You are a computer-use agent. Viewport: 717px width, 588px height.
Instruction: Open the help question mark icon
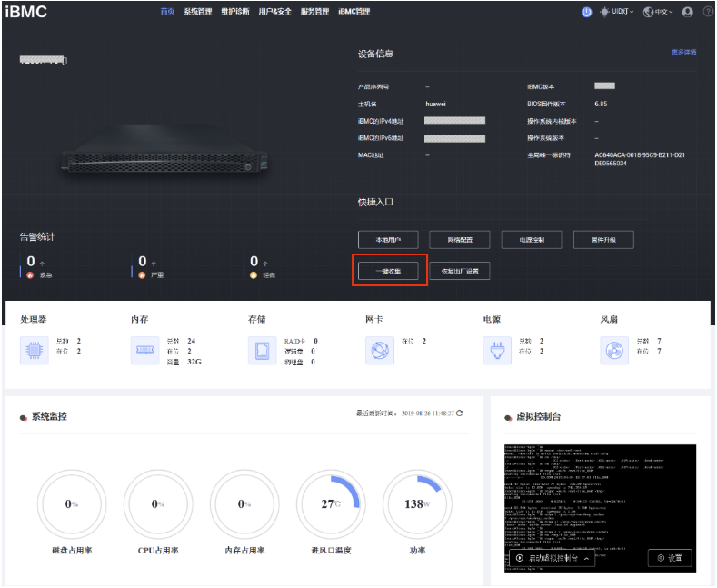pos(704,12)
